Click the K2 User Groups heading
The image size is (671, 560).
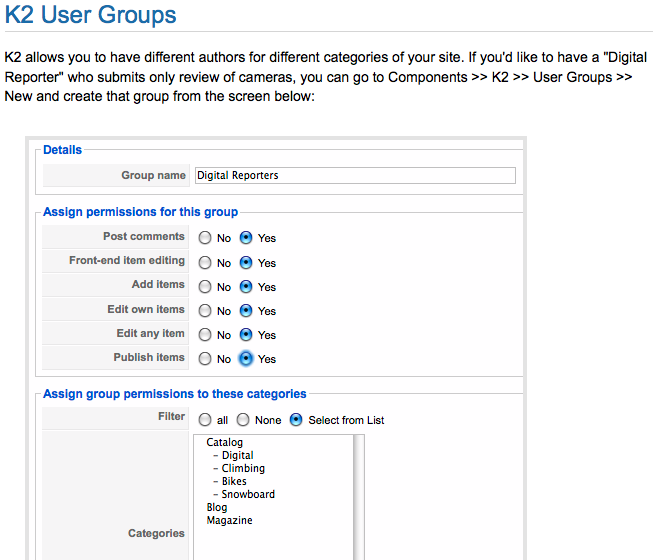pyautogui.click(x=90, y=15)
